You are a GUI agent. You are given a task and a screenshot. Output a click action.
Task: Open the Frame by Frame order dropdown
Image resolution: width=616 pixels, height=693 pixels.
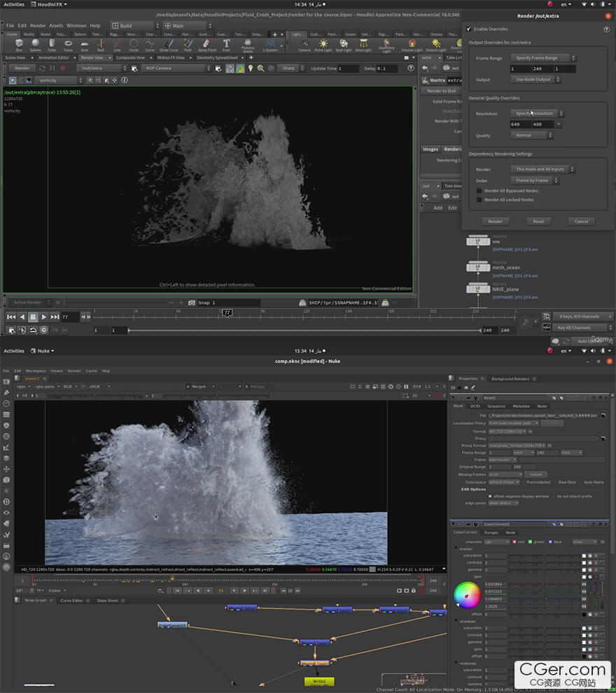point(535,181)
